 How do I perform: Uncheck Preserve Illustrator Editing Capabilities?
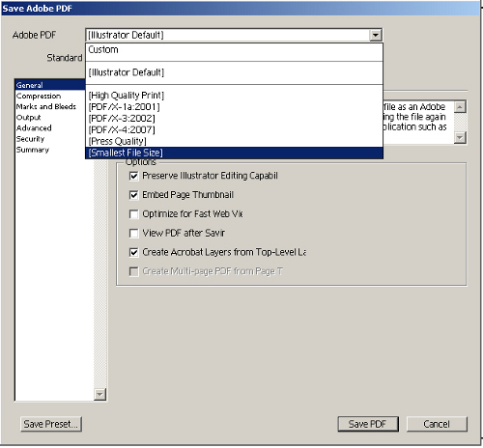pos(133,176)
